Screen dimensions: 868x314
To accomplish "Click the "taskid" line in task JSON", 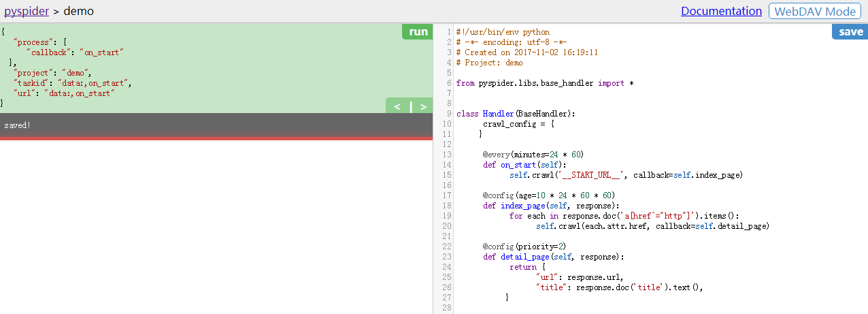I will pos(72,83).
